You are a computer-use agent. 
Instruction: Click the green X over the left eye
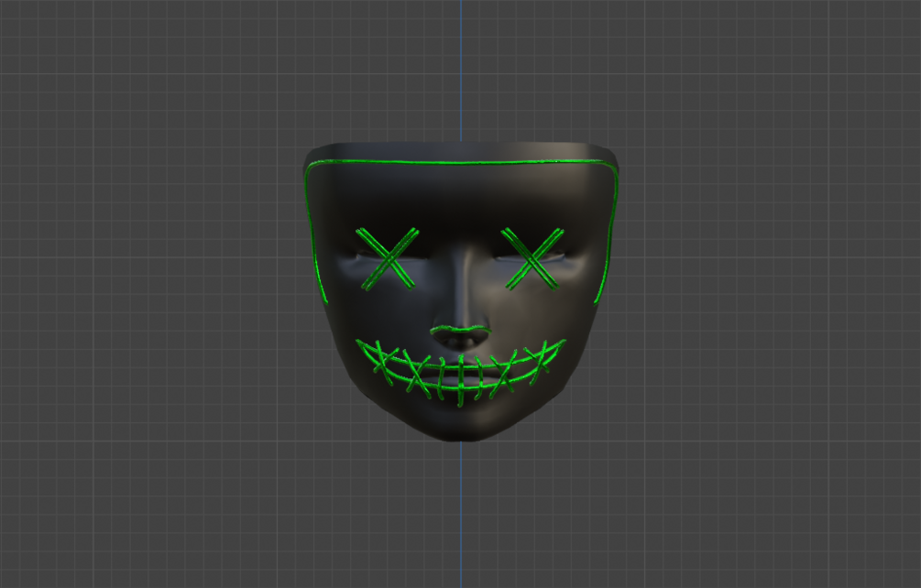[387, 259]
